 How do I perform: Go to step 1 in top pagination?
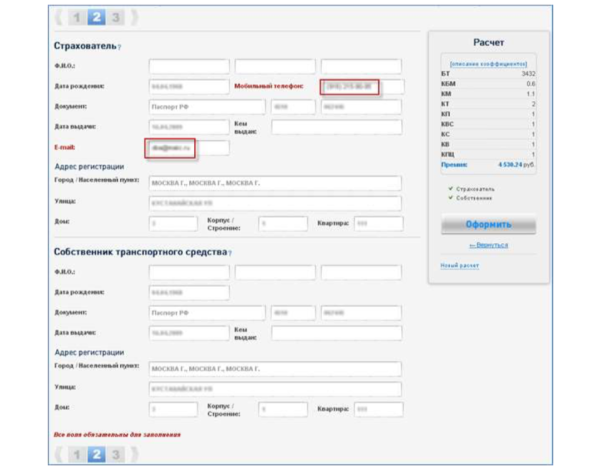coord(76,17)
